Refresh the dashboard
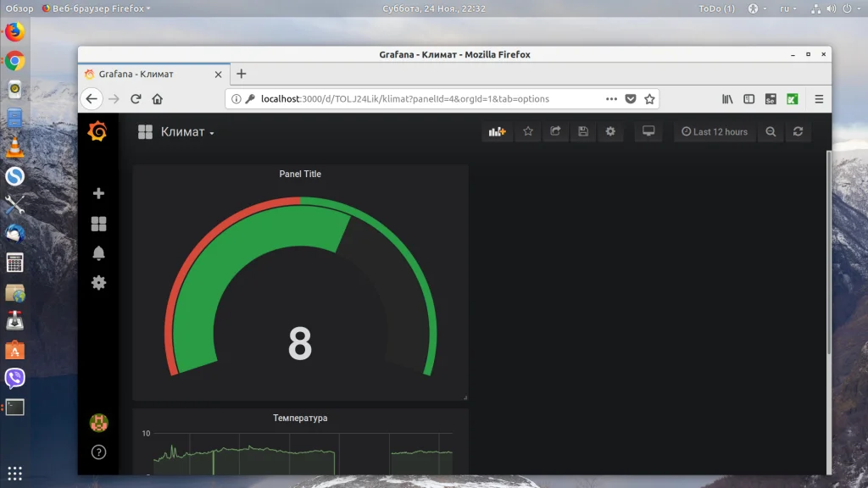 (798, 132)
